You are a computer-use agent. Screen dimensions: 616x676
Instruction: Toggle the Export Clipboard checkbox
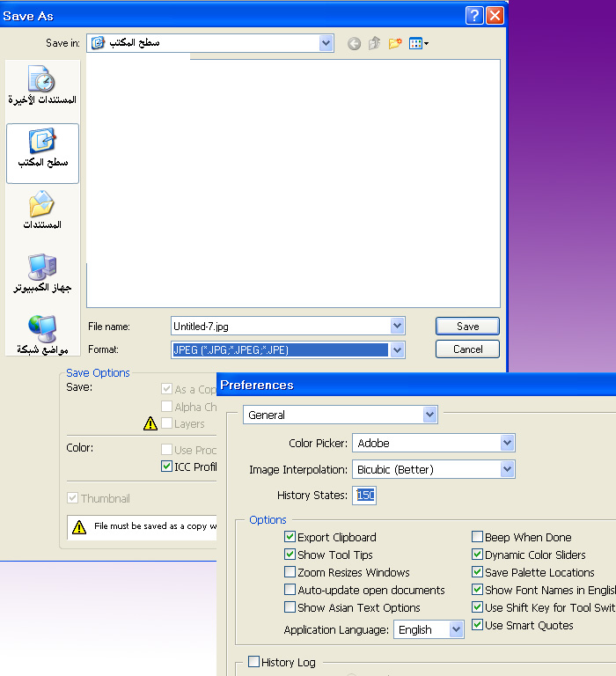290,537
